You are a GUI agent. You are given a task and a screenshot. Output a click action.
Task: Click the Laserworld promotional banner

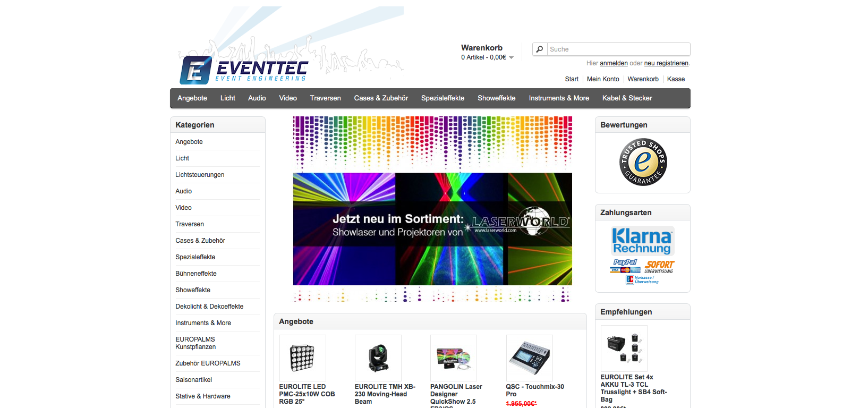(432, 209)
